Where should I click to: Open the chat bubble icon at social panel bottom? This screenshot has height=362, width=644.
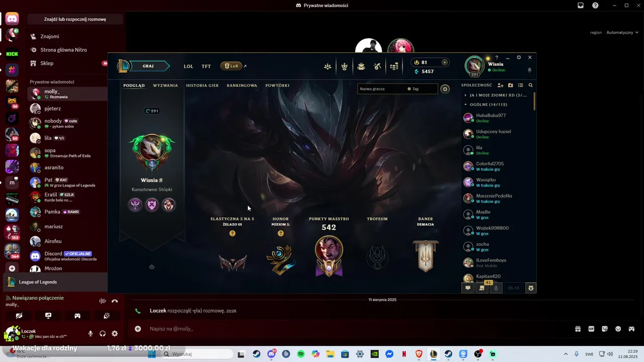(468, 288)
